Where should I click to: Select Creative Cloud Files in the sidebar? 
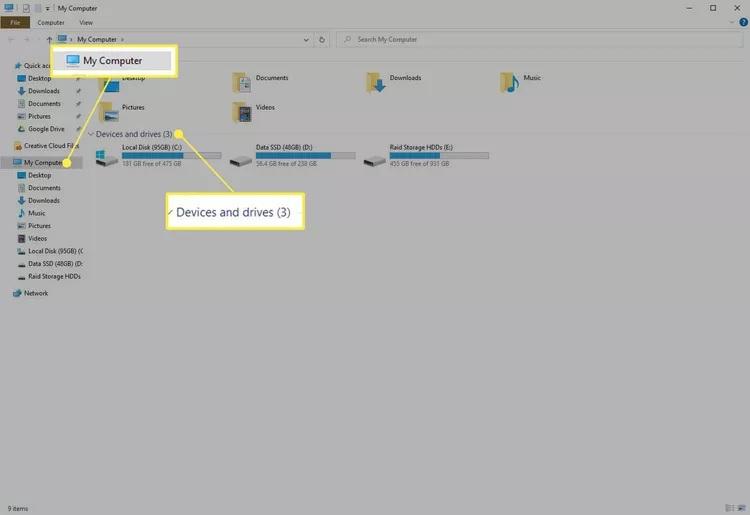[x=50, y=145]
